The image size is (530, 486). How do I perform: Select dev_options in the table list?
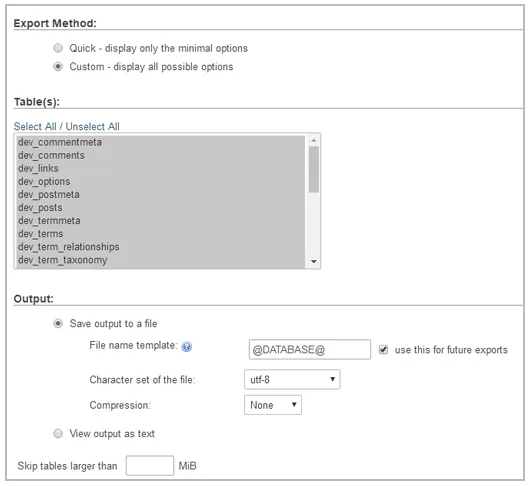tap(161, 181)
